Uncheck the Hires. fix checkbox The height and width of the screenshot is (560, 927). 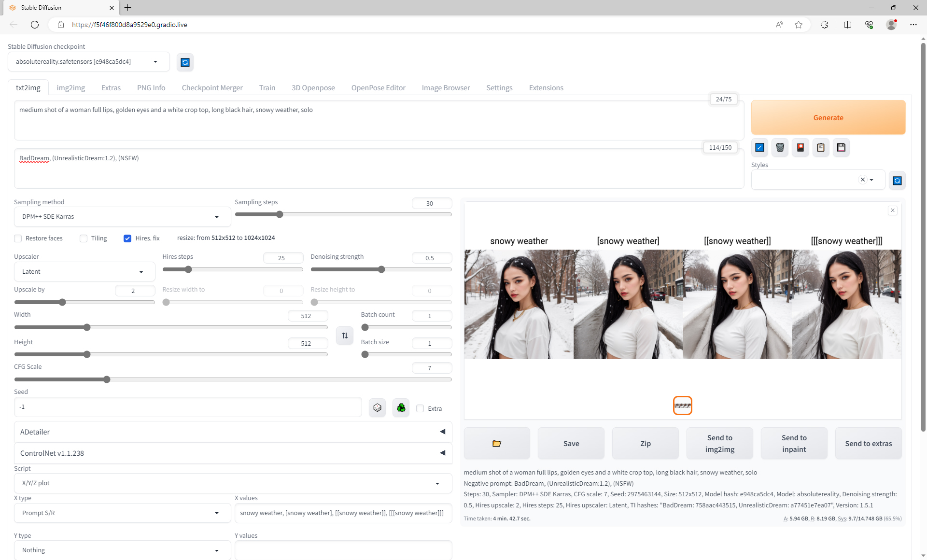[x=127, y=238]
